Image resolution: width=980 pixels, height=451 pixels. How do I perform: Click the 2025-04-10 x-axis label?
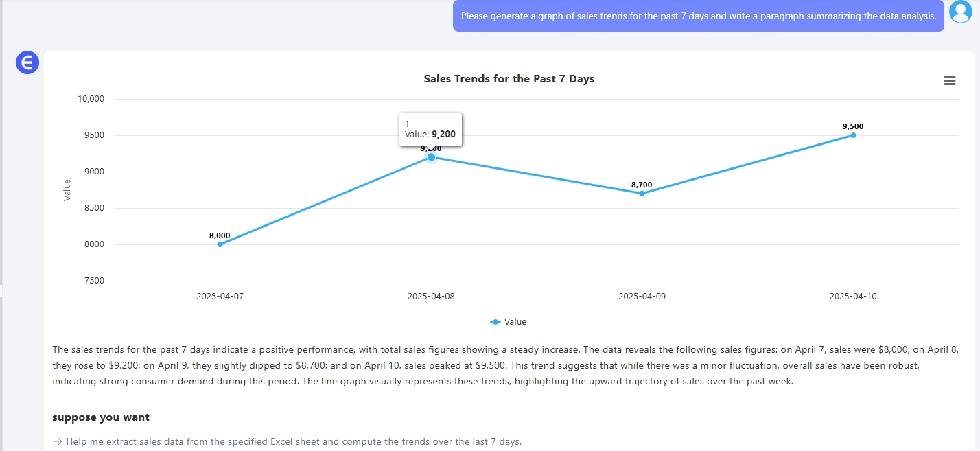coord(853,297)
